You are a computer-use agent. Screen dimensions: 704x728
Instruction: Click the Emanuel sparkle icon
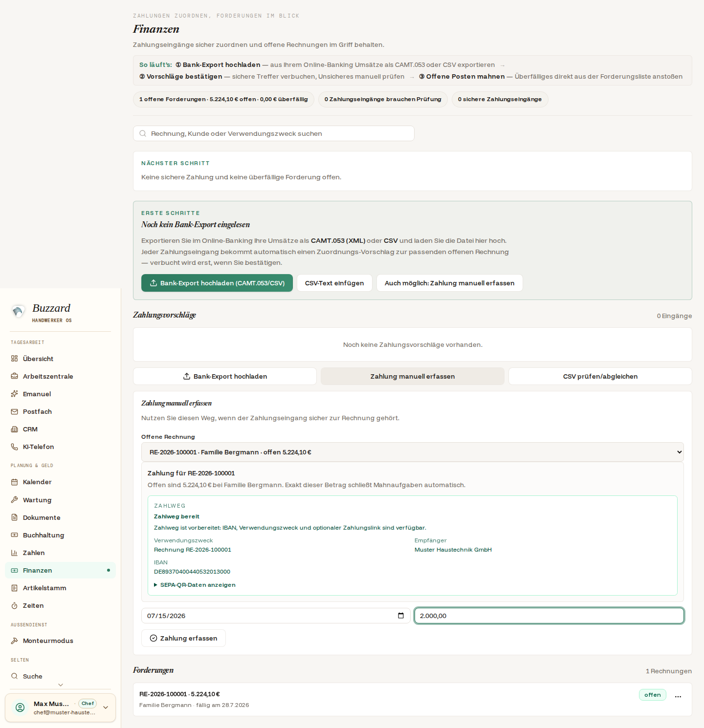(x=14, y=394)
